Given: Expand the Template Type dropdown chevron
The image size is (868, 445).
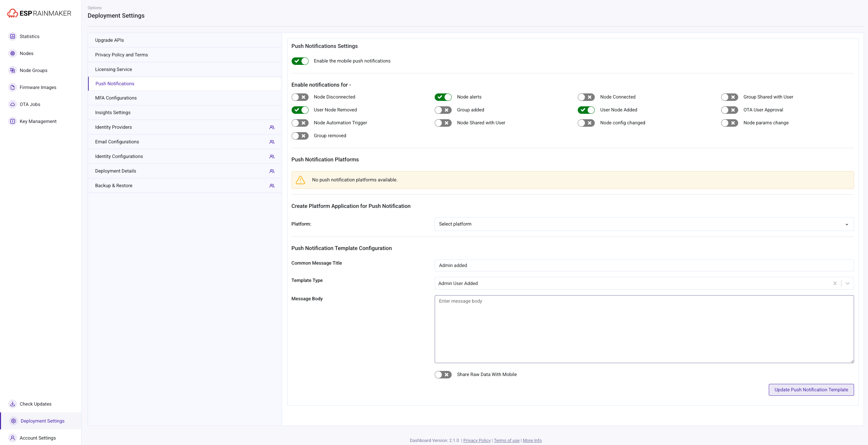Looking at the screenshot, I should point(848,283).
